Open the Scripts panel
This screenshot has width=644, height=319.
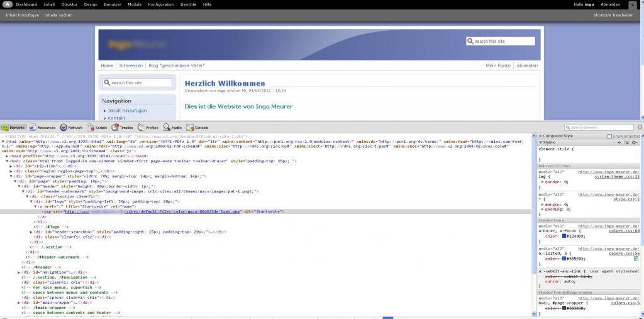[x=97, y=127]
